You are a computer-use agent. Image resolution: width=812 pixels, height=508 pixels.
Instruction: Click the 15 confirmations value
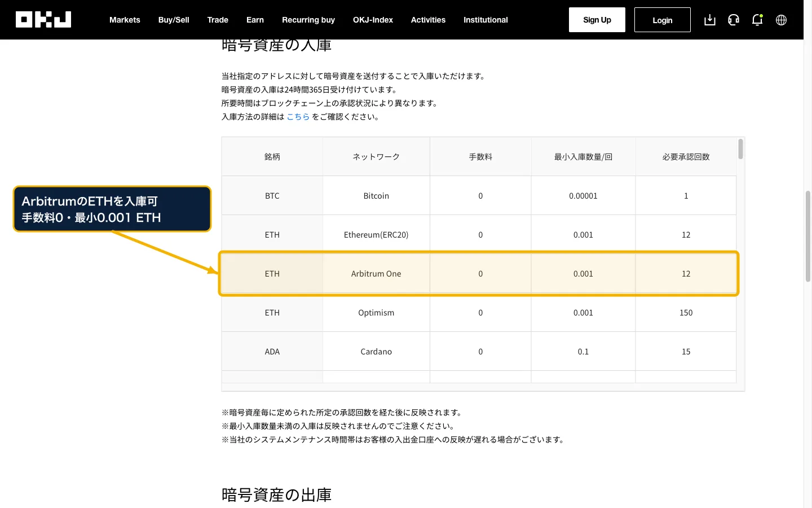[686, 352]
